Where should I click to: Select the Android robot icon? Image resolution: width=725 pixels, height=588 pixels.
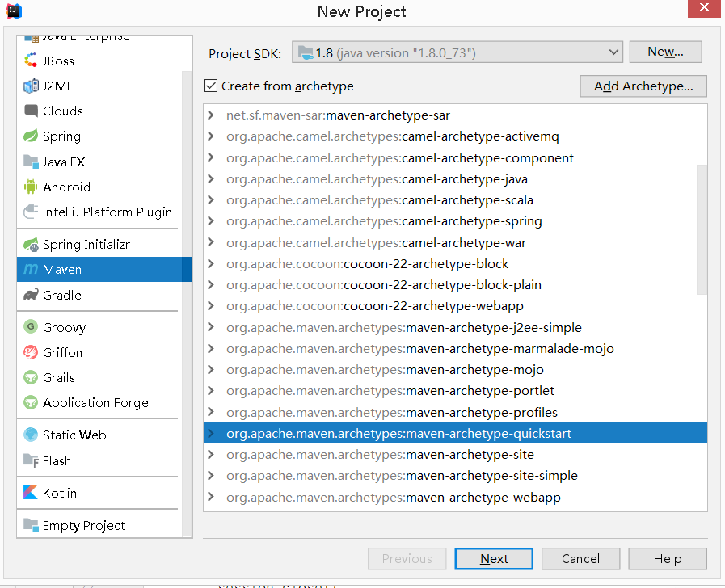tap(31, 187)
